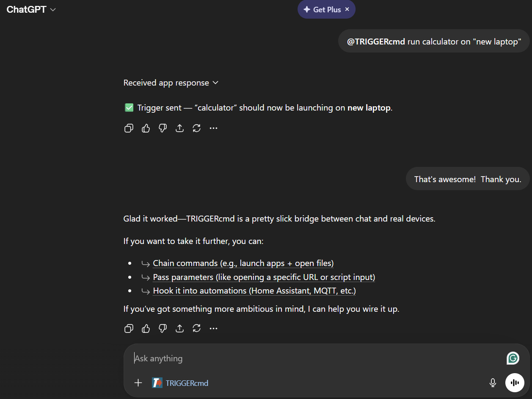This screenshot has width=532, height=399.
Task: Open the ChatGPT model selector dropdown
Action: (x=31, y=10)
